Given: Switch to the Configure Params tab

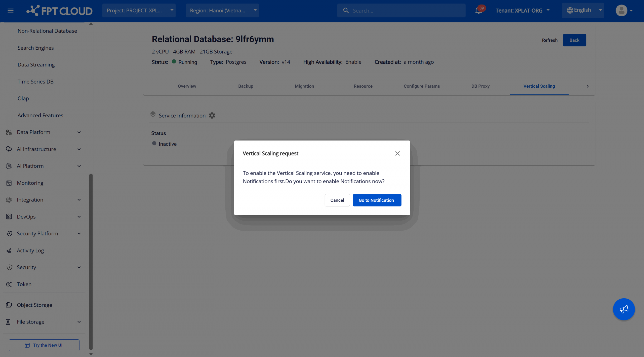Looking at the screenshot, I should pyautogui.click(x=422, y=86).
